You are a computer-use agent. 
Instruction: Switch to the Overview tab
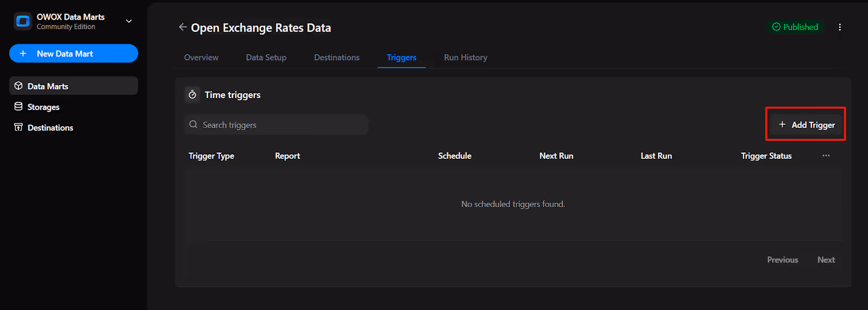pyautogui.click(x=201, y=57)
